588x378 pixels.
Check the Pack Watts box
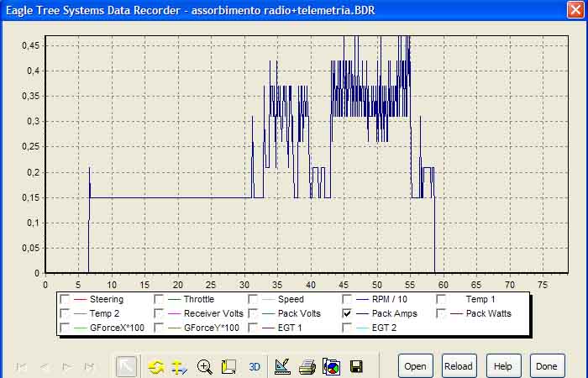(442, 313)
